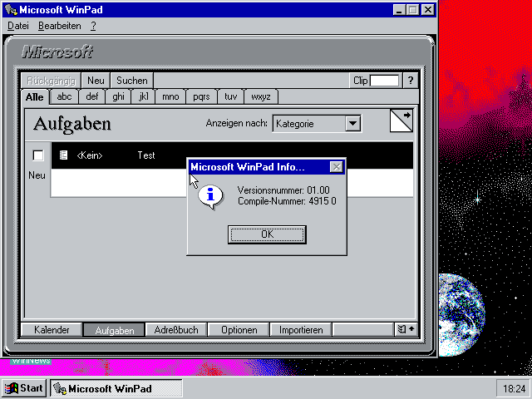The width and height of the screenshot is (532, 399).
Task: Maximize the Microsoft WinPad window
Action: click(x=412, y=9)
